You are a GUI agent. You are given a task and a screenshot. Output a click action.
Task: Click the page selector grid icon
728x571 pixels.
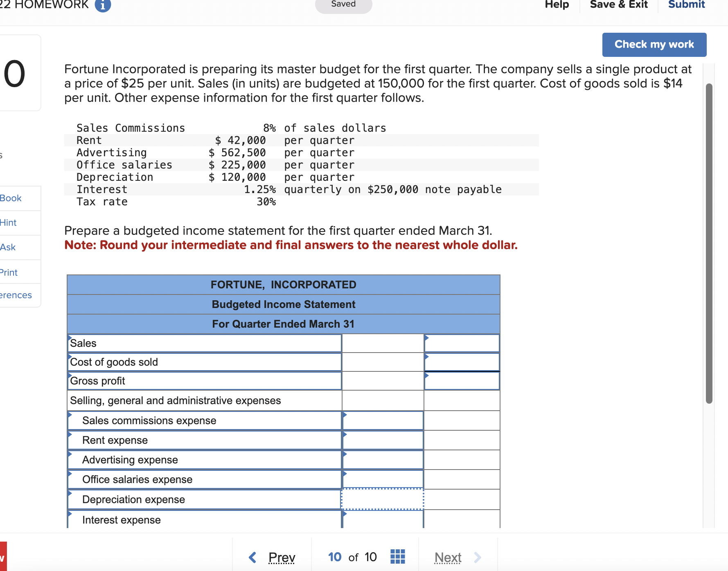(397, 556)
